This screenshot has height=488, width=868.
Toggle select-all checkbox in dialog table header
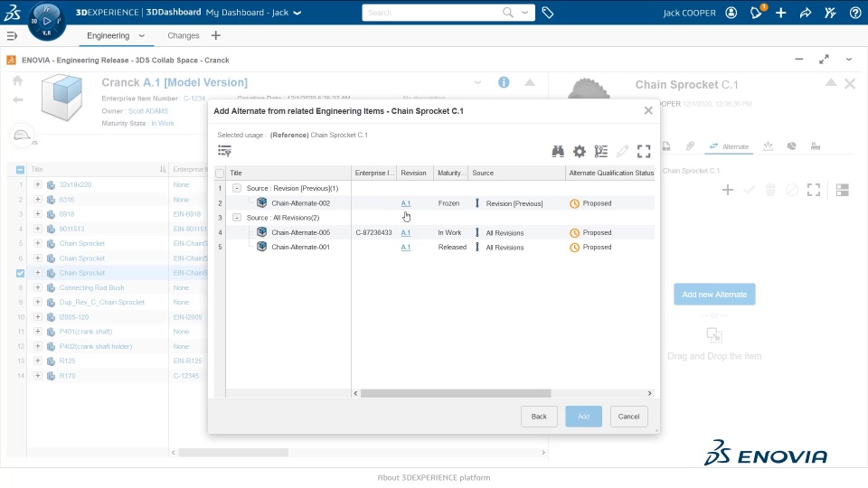[x=220, y=174]
